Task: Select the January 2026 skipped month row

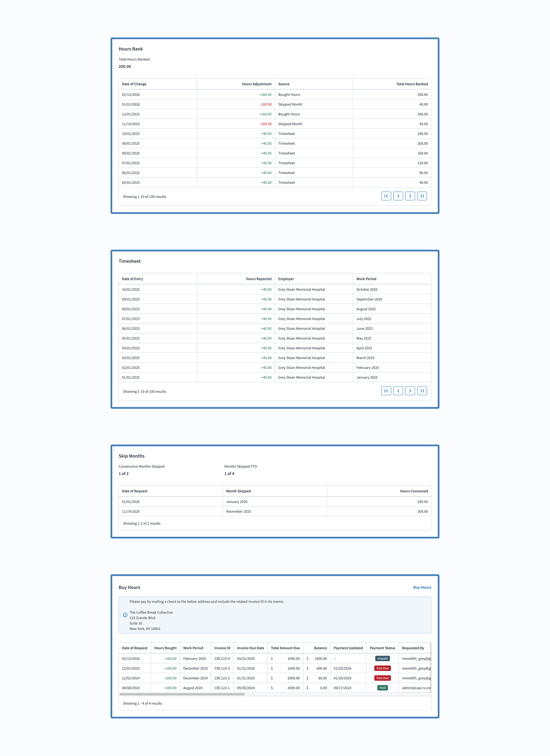Action: click(237, 502)
